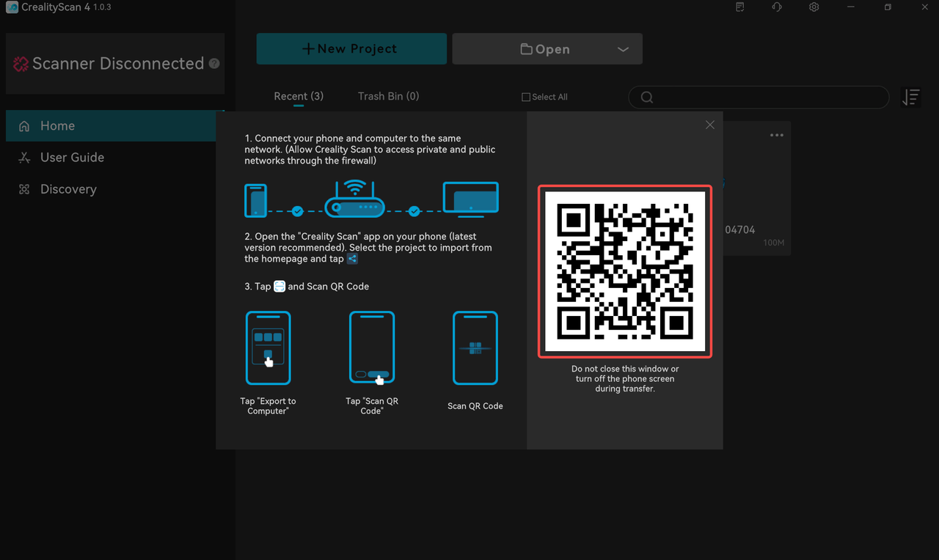Expand the Open button dropdown arrow
This screenshot has height=560, width=939.
tap(623, 49)
